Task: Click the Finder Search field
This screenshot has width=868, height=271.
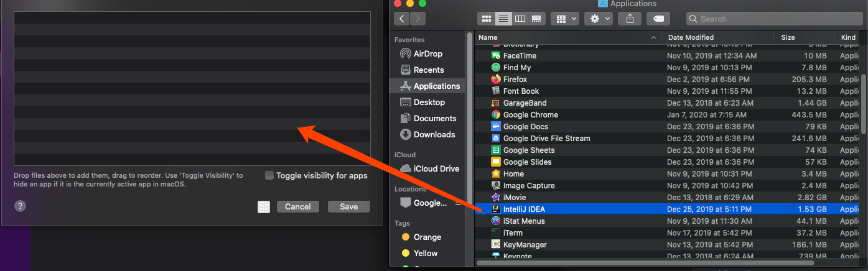Action: pos(772,19)
